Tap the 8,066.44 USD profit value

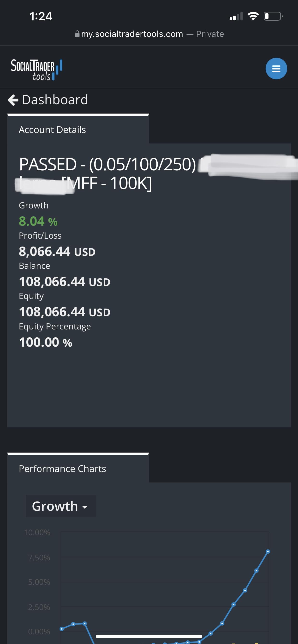coord(57,252)
